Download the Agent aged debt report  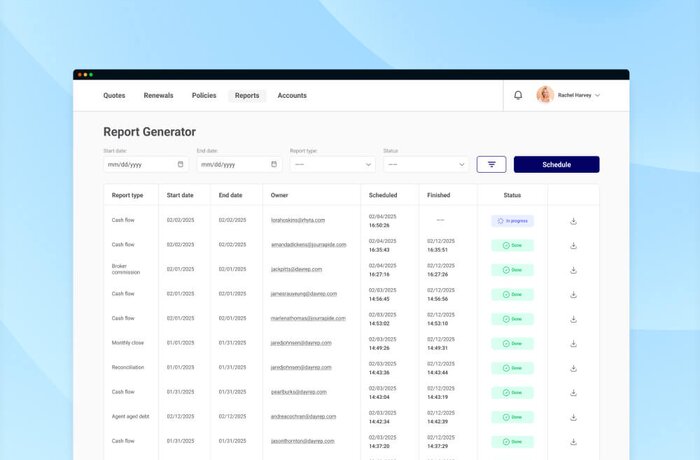573,416
